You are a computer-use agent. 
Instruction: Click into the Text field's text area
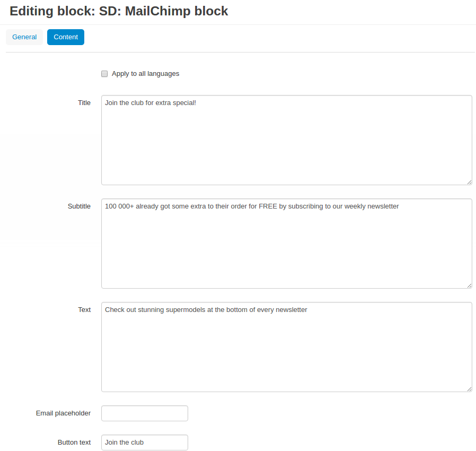[287, 347]
